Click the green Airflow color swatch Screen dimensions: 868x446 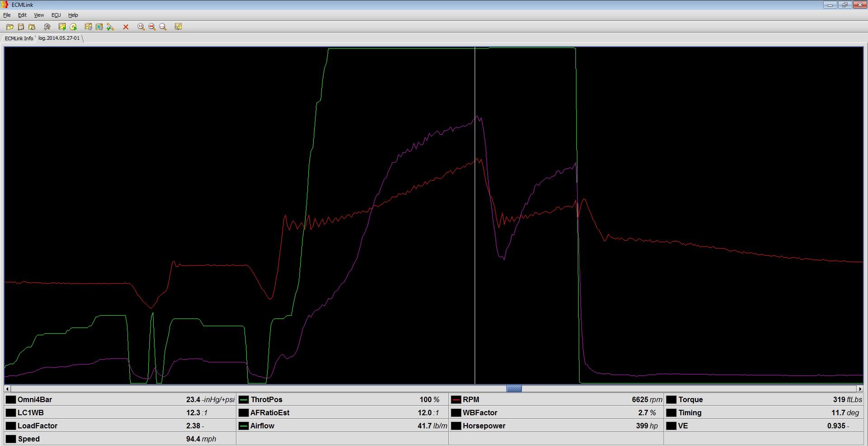coord(244,426)
